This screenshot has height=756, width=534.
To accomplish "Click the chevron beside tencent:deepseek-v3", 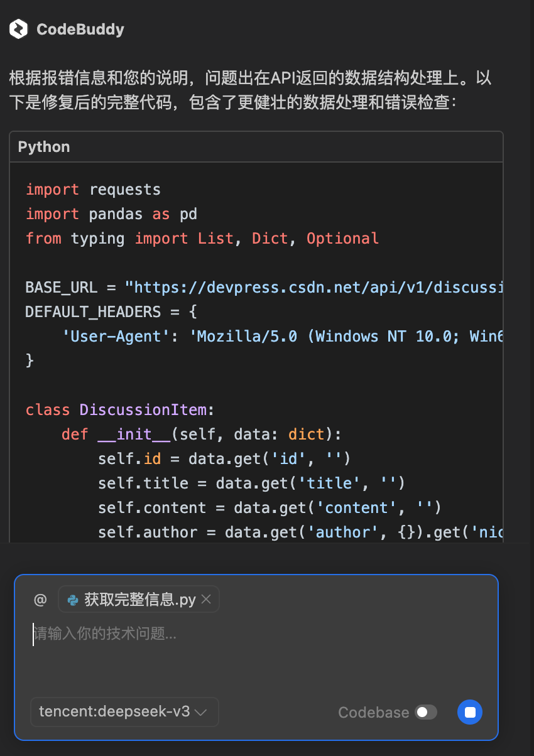I will click(200, 712).
